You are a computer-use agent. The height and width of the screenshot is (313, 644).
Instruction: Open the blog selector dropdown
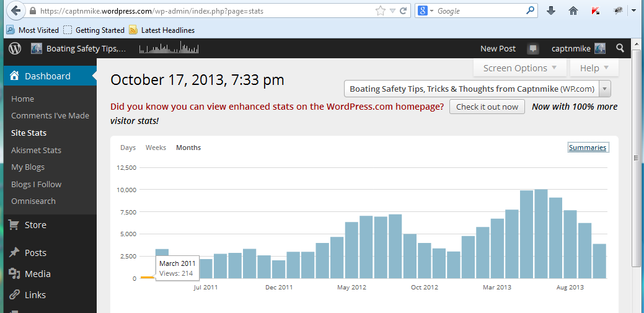(477, 89)
